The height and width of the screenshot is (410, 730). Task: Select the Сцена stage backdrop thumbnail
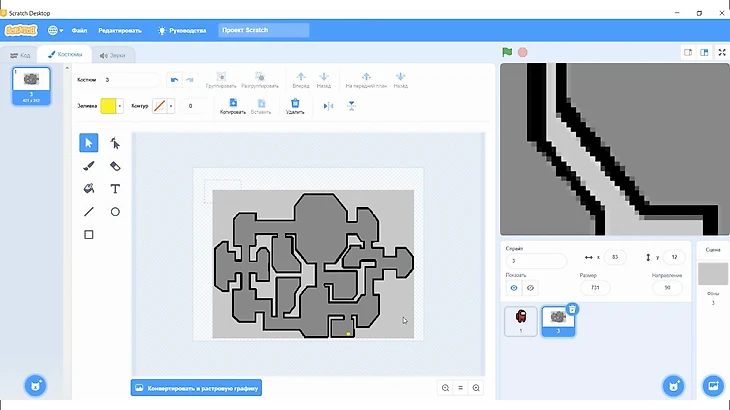[712, 274]
